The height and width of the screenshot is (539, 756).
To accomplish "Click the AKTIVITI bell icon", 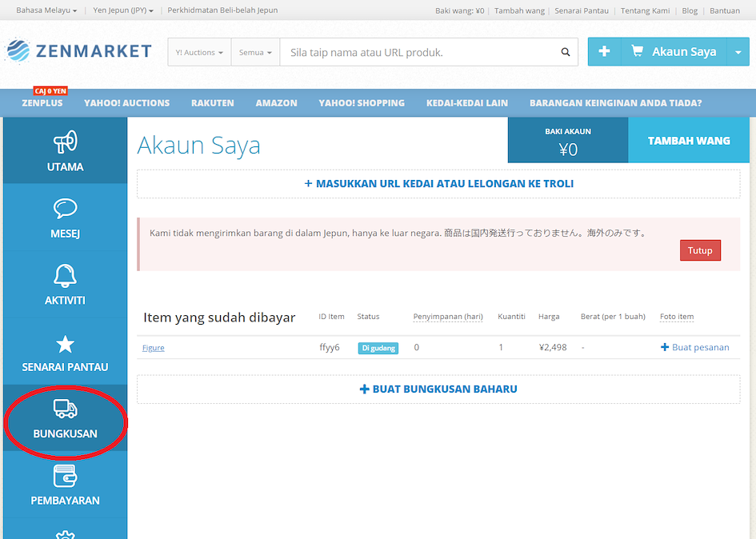I will point(65,275).
